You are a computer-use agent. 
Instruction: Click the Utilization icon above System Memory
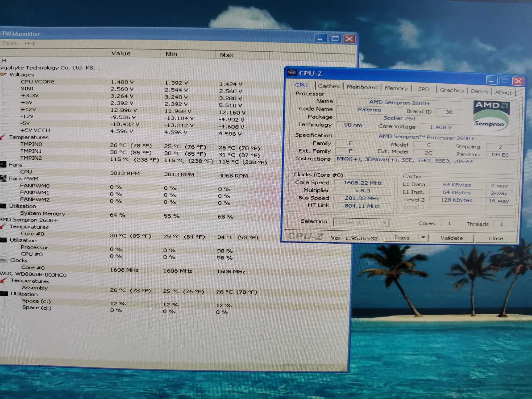pos(3,206)
